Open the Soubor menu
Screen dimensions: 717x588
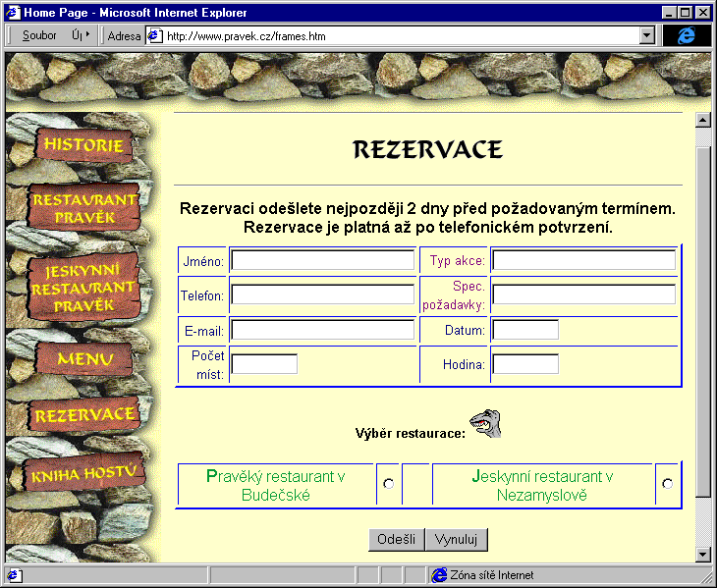[39, 35]
